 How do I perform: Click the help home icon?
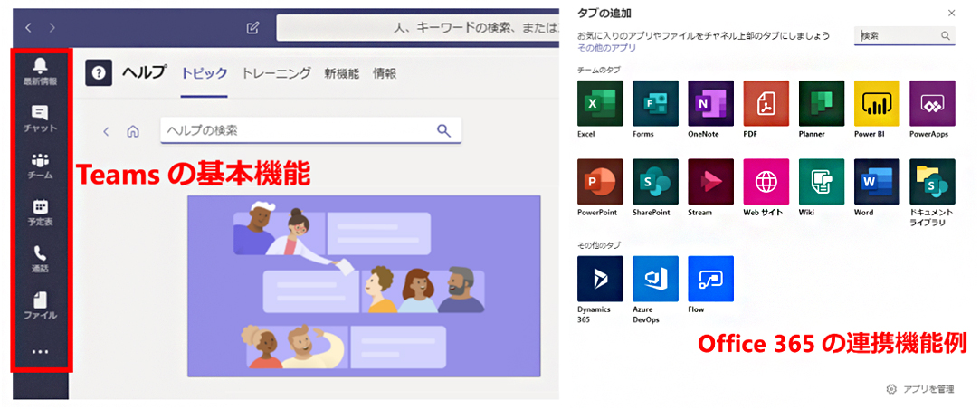tap(132, 131)
